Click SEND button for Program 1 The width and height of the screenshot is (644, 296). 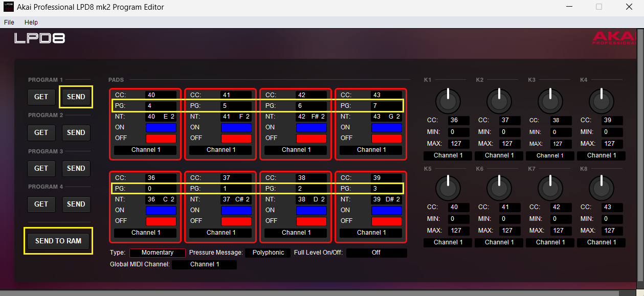click(x=76, y=97)
